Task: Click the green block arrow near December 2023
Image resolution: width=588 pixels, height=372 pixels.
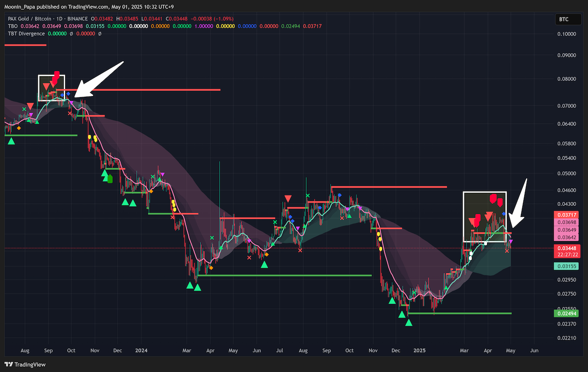Action: tap(110, 179)
